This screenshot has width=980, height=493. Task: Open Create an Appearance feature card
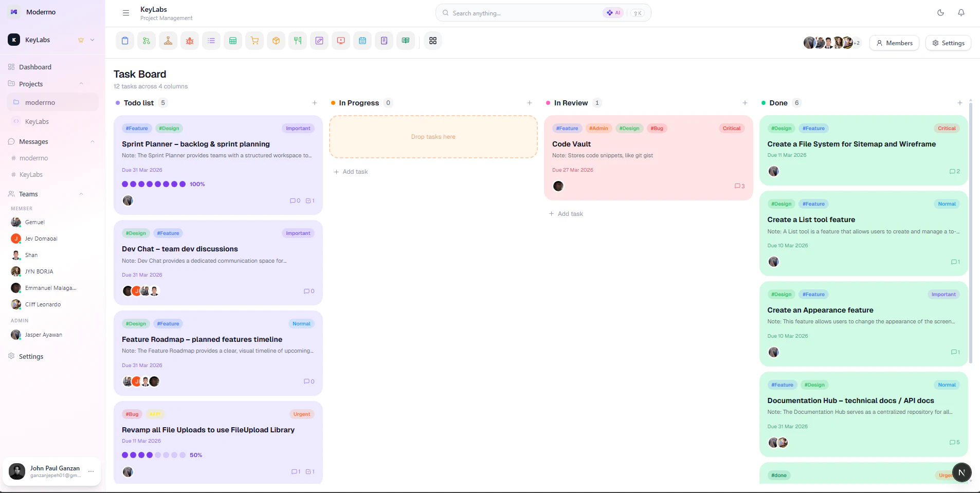click(864, 324)
